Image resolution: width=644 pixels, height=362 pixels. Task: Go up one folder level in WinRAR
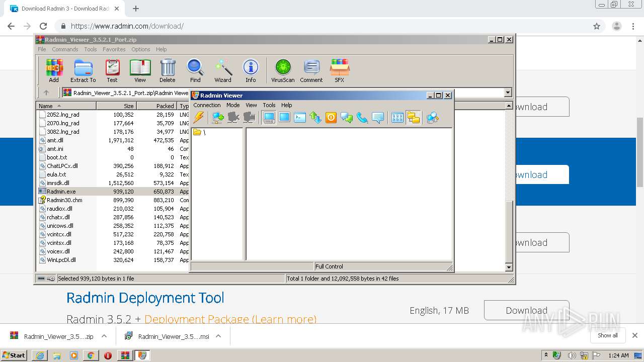[x=46, y=93]
